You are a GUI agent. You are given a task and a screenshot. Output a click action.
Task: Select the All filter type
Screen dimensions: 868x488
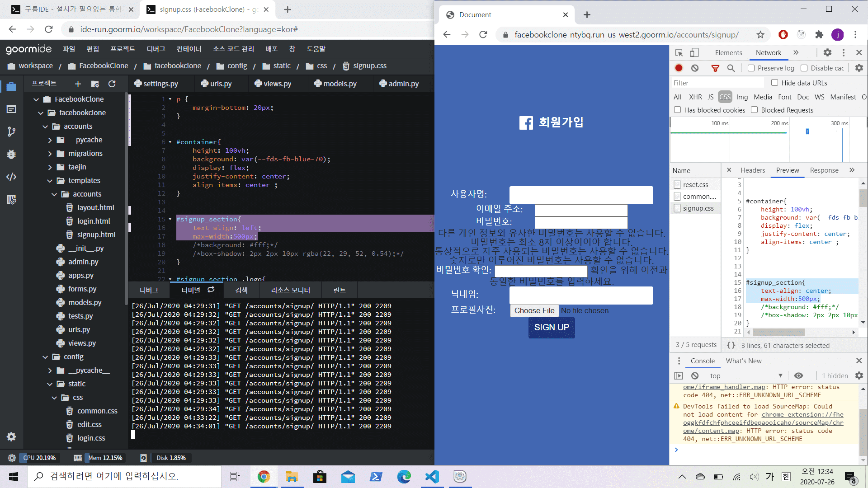(x=677, y=97)
